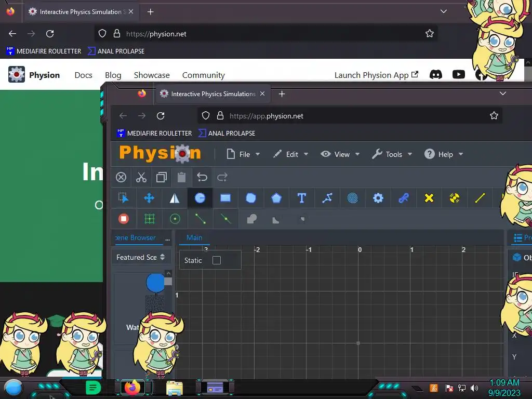
Task: Select the yellow radial motor joint tool
Action: 454,198
